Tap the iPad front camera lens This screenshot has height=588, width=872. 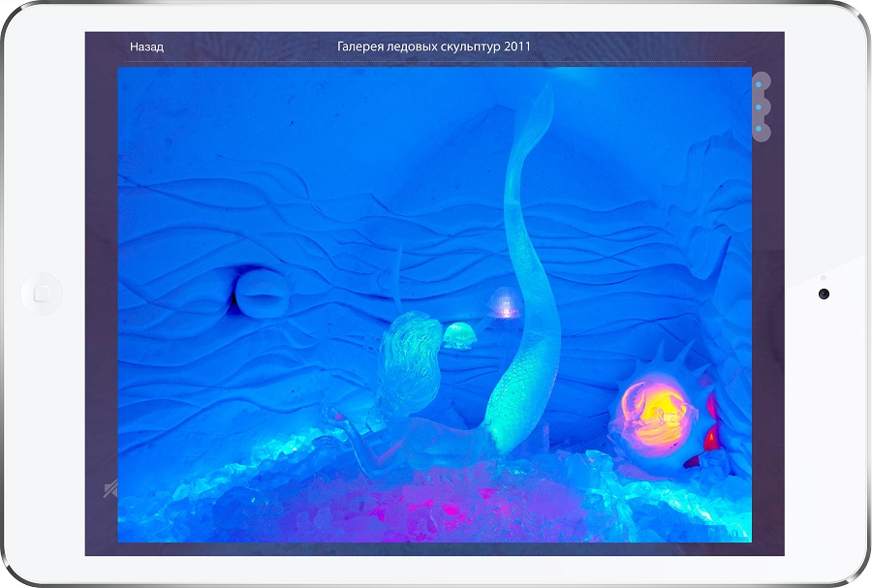[x=823, y=294]
